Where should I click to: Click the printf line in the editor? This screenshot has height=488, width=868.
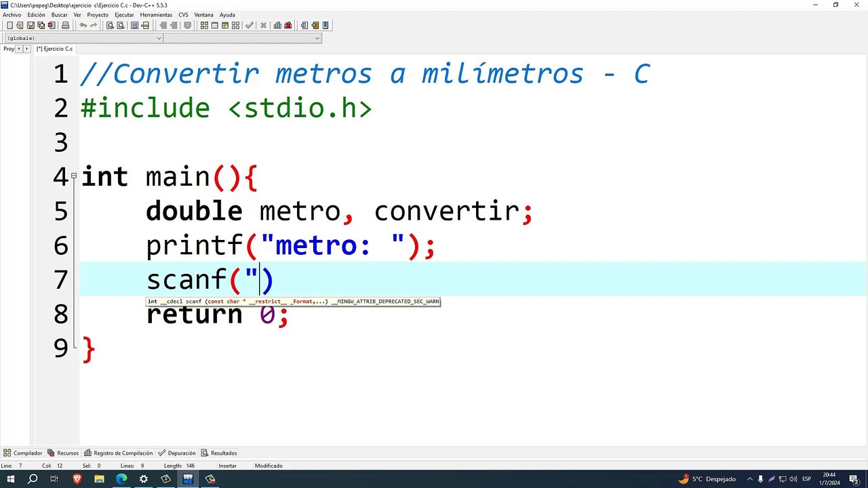click(x=290, y=245)
